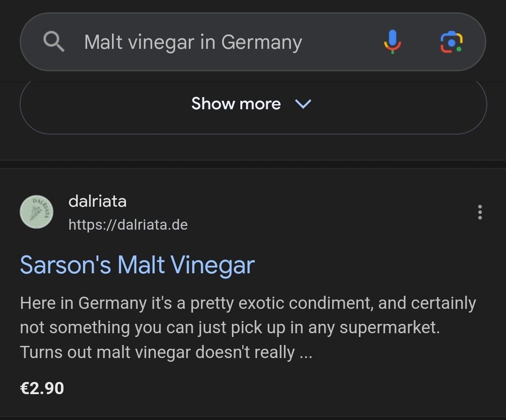Viewport: 506px width, 420px height.
Task: Click the https://dalriata.de URL
Action: tap(128, 224)
